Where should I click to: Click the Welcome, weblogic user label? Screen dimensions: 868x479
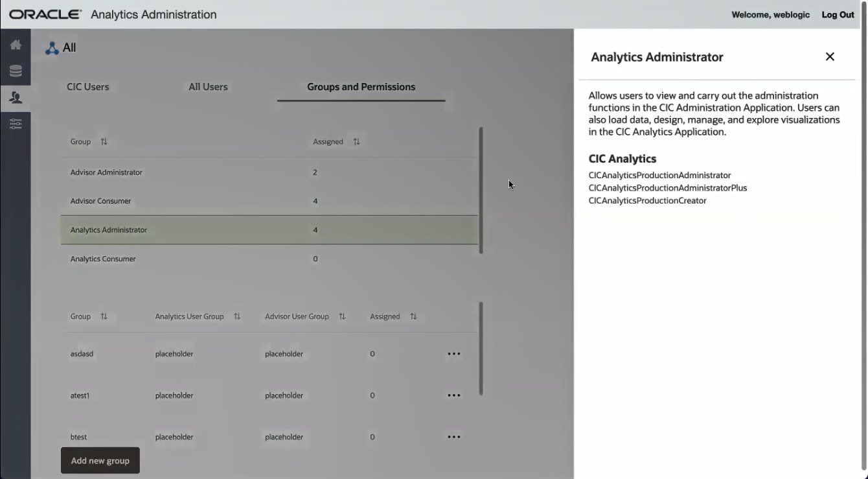tap(770, 14)
